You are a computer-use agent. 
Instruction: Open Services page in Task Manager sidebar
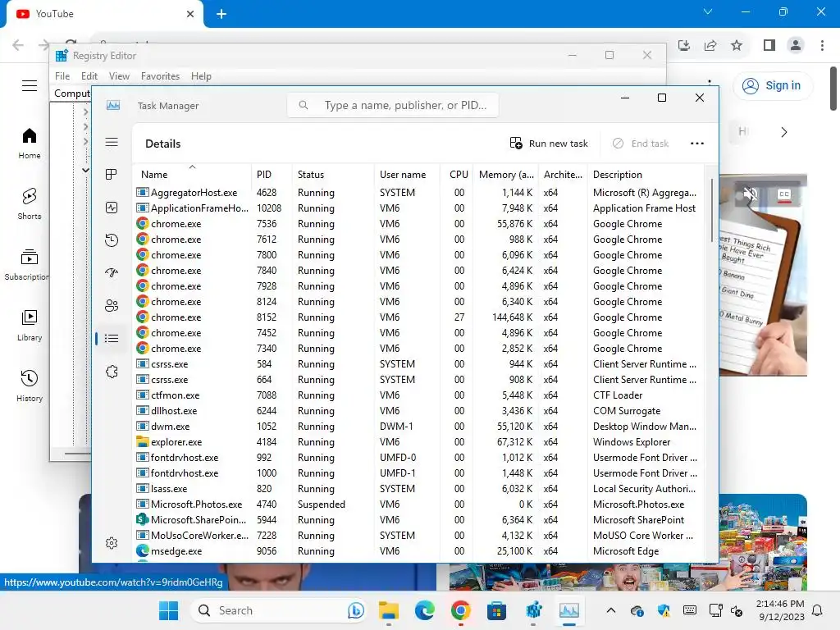[112, 372]
